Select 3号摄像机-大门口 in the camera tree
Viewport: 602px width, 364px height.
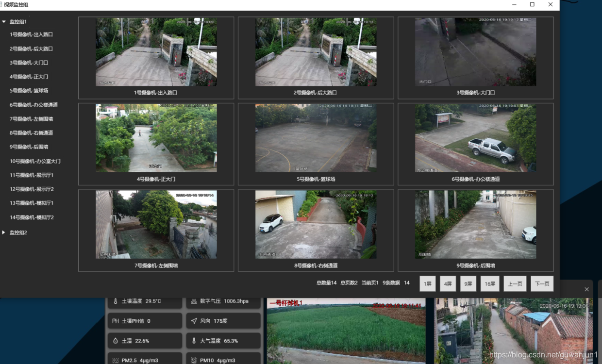point(29,63)
